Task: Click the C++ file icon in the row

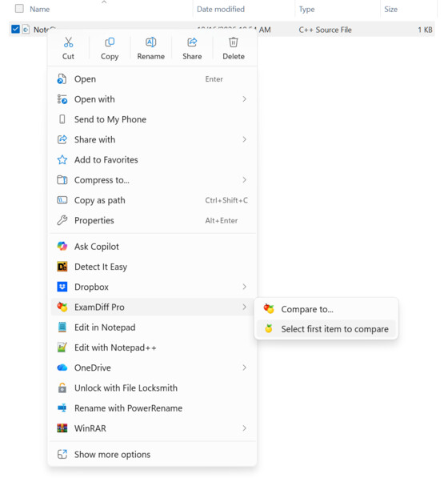Action: tap(26, 30)
